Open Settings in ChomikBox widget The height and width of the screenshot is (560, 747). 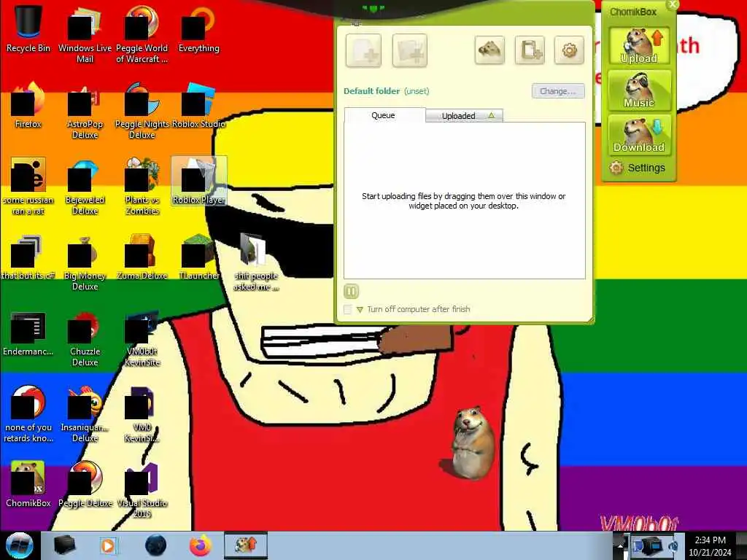click(638, 168)
